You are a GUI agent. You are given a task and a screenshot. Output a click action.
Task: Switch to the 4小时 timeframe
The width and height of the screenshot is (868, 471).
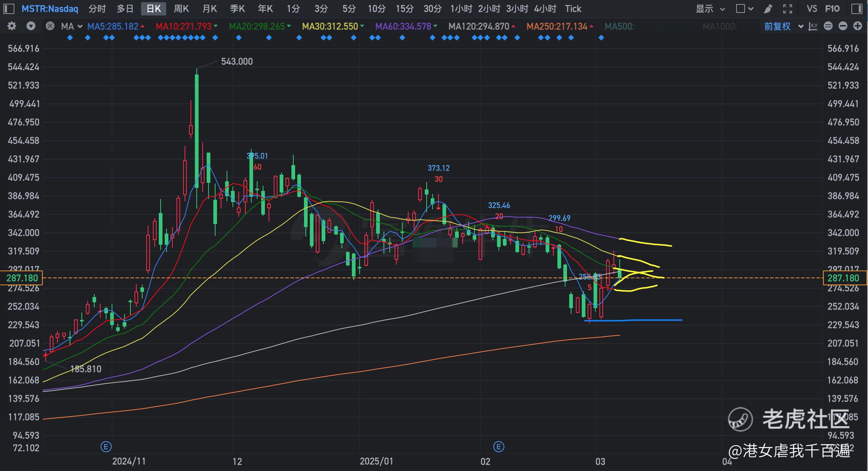click(x=545, y=8)
